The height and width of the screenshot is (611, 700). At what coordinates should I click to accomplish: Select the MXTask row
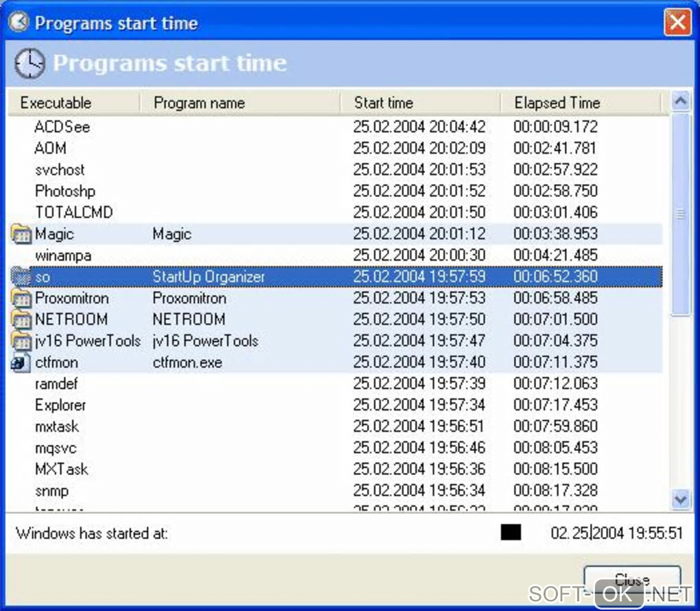pos(336,470)
